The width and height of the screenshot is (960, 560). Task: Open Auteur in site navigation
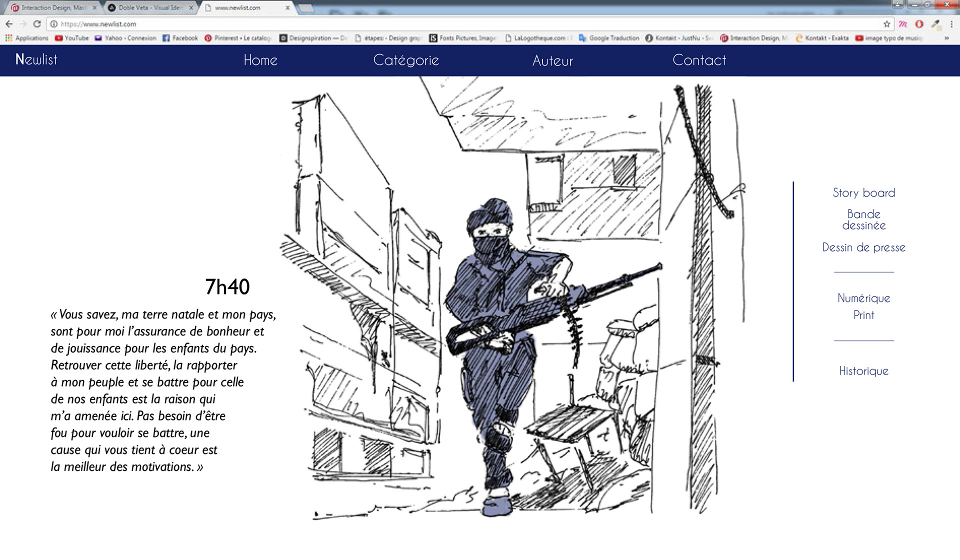[x=552, y=61]
